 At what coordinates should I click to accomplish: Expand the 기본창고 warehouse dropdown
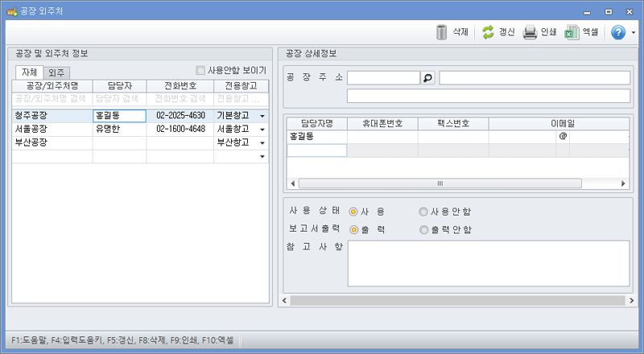262,116
